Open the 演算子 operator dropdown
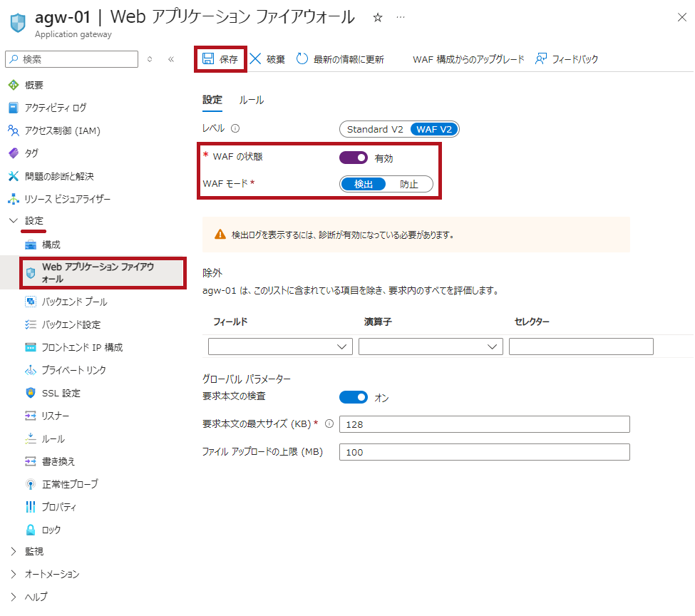The height and width of the screenshot is (616, 695). [431, 346]
